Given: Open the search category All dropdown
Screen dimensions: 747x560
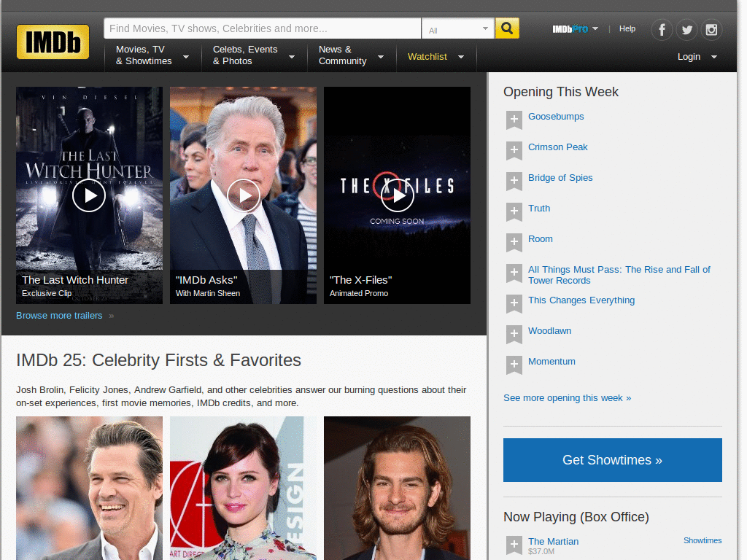Looking at the screenshot, I should pos(458,29).
